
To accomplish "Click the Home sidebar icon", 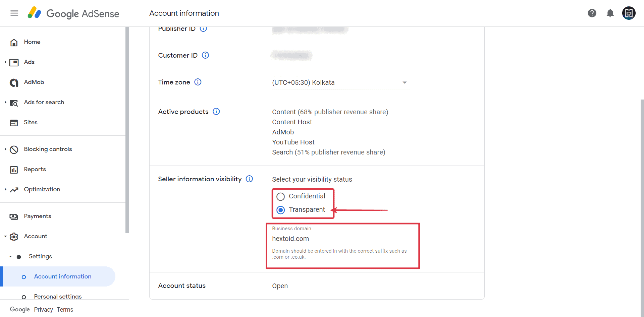I will coord(14,42).
